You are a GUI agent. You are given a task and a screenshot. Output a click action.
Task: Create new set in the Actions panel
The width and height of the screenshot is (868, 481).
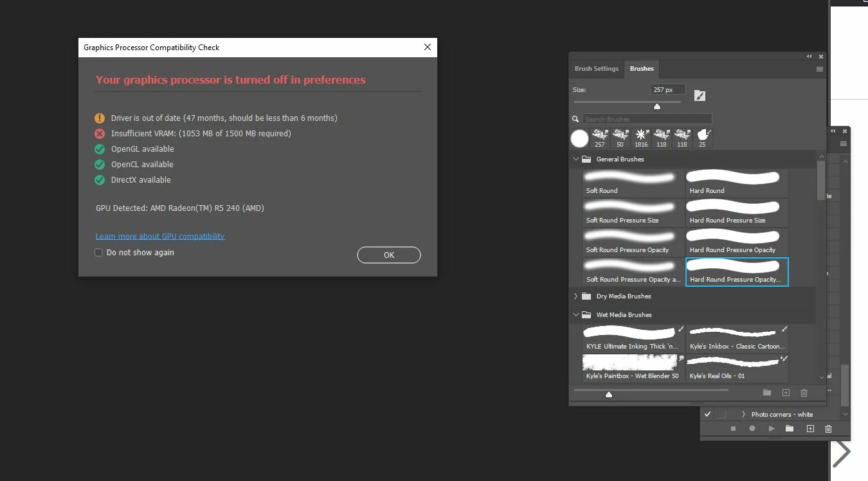790,429
